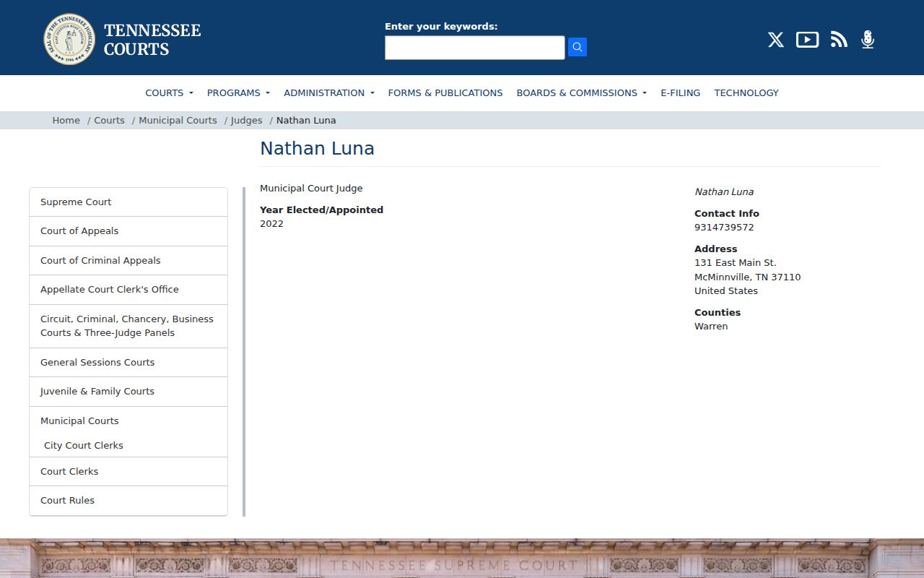Screen dimensions: 924x578
Task: Go to Home in the breadcrumb
Action: click(x=66, y=121)
